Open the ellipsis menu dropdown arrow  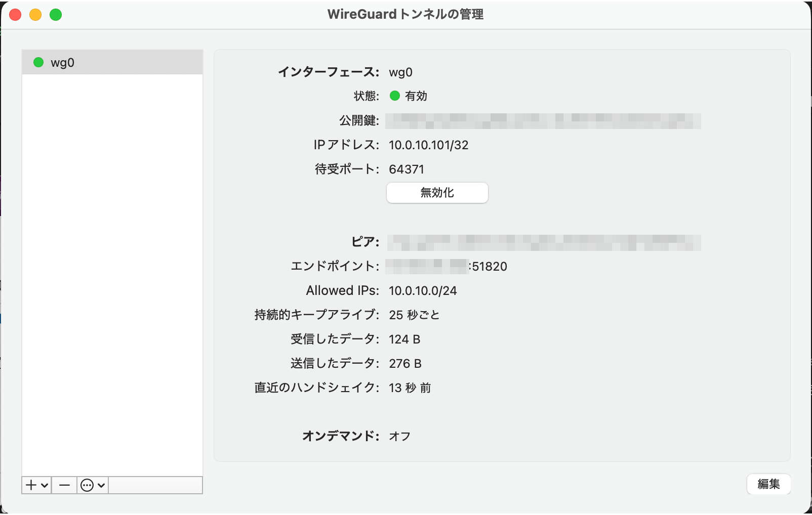pyautogui.click(x=101, y=485)
